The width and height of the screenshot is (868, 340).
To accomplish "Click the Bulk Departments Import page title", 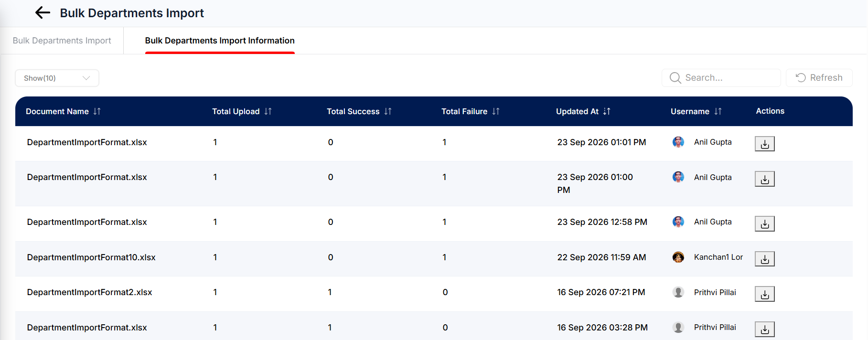I will [132, 13].
